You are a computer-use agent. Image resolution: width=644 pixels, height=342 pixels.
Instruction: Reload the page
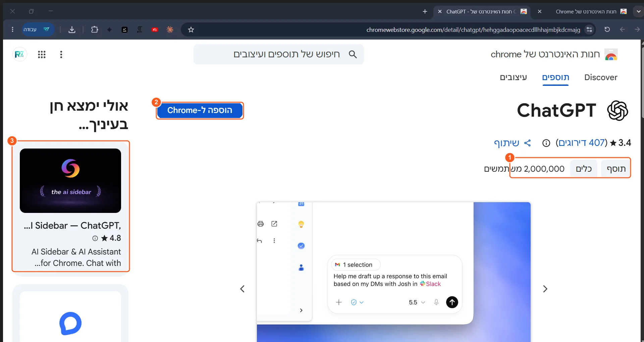(607, 30)
